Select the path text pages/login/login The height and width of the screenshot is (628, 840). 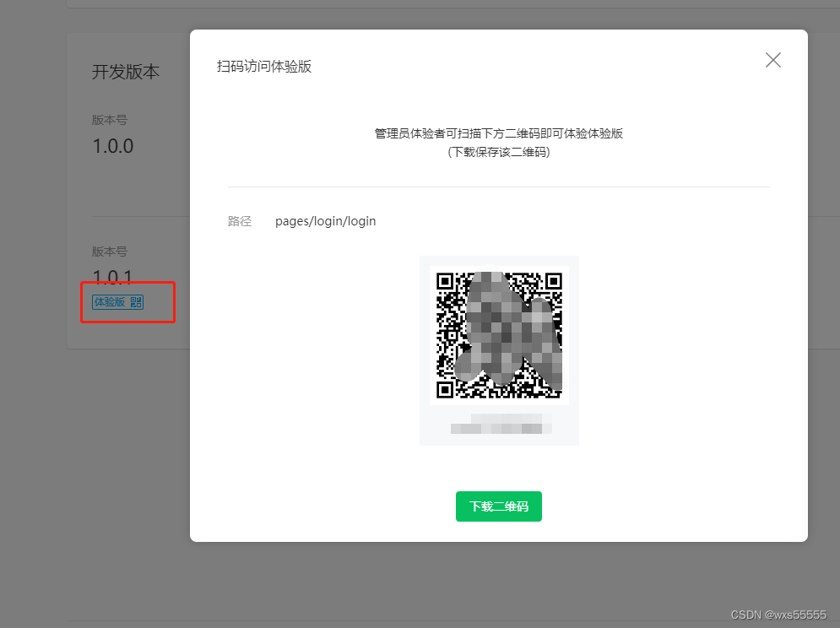pyautogui.click(x=326, y=221)
